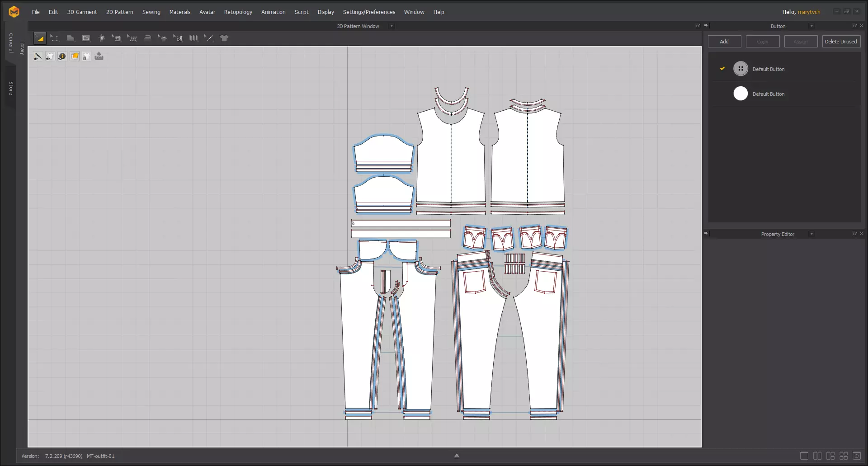868x466 pixels.
Task: Undock the Property Editor panel
Action: click(854, 234)
